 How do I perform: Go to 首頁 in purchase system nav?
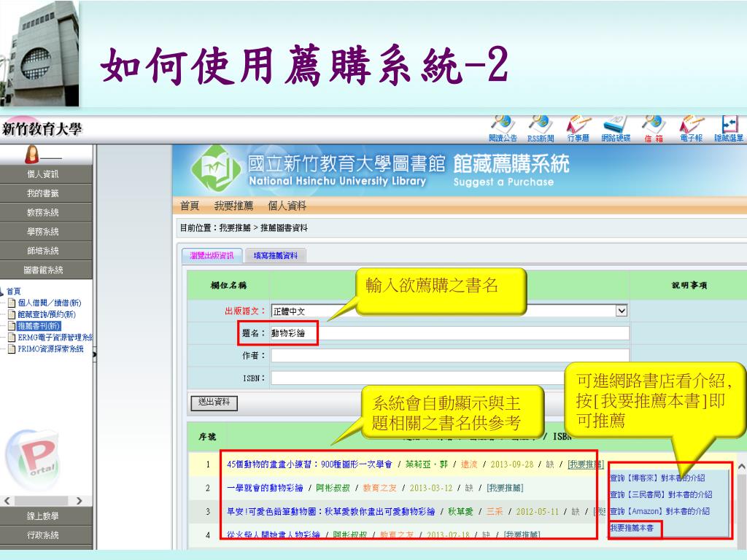190,206
